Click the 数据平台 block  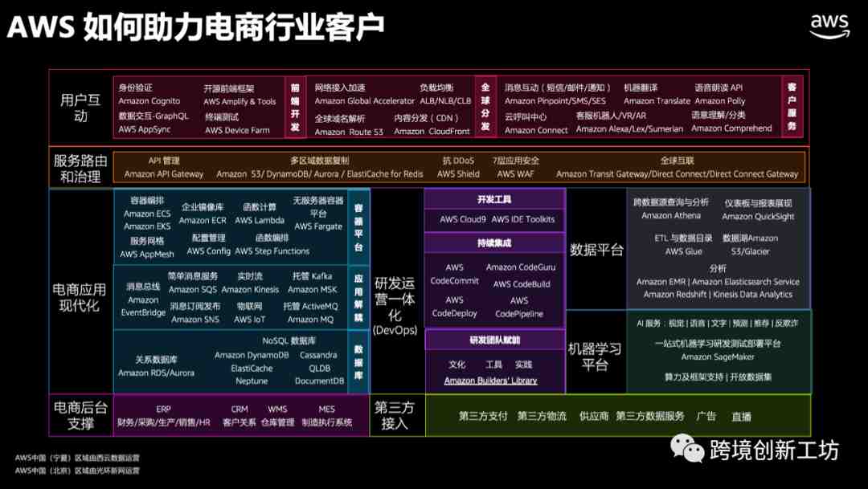[596, 250]
